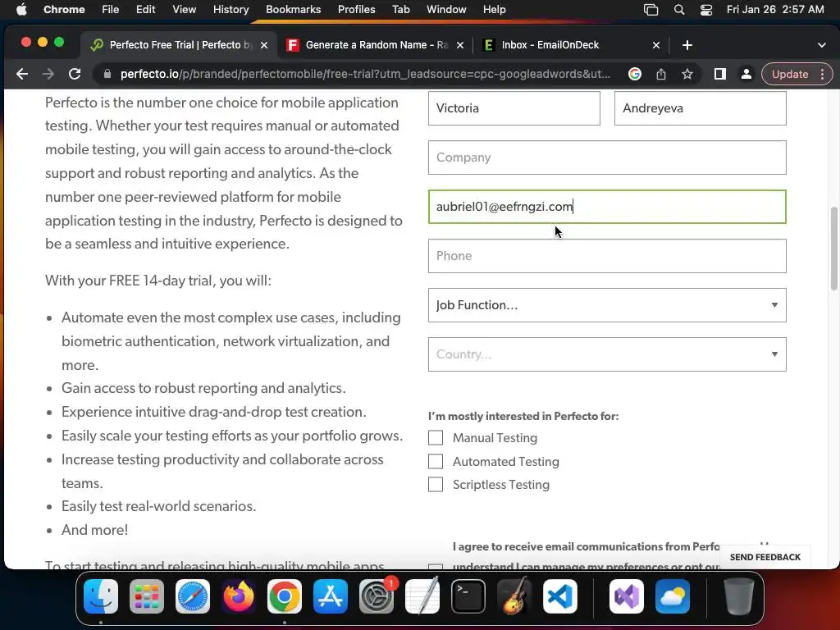The width and height of the screenshot is (840, 630).
Task: Open GarageBand from the dock
Action: click(514, 596)
